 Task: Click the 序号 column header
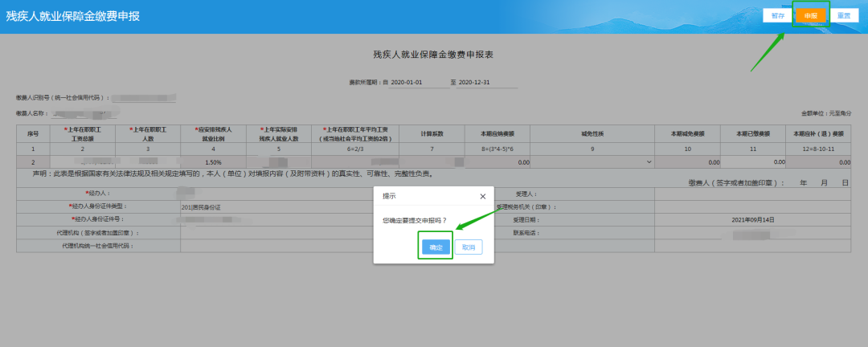tap(33, 134)
